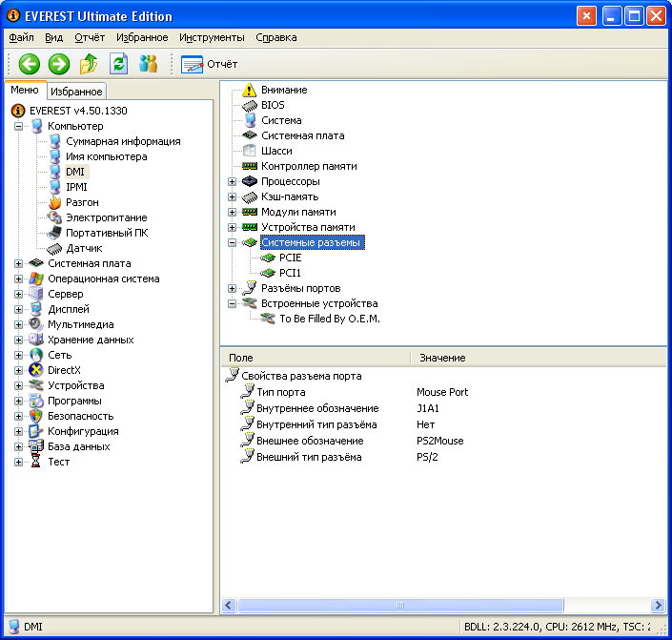Collapse the Системные разъемы node

coord(232,243)
